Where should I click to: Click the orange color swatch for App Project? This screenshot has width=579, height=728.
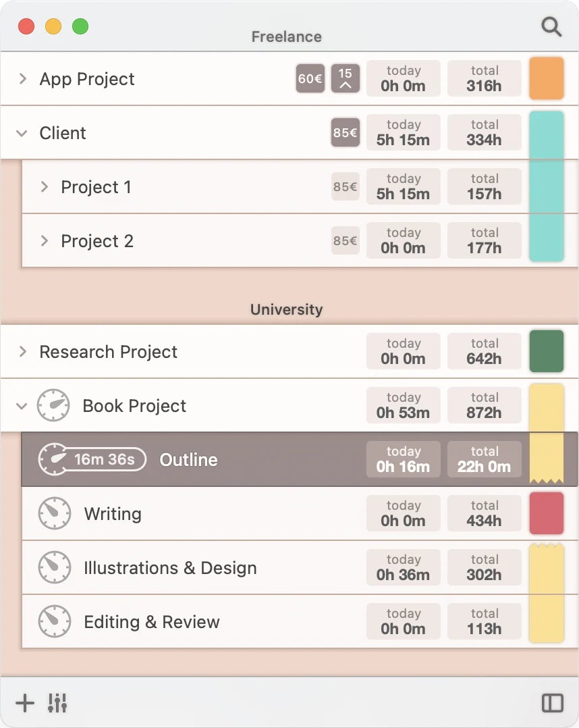(x=547, y=78)
